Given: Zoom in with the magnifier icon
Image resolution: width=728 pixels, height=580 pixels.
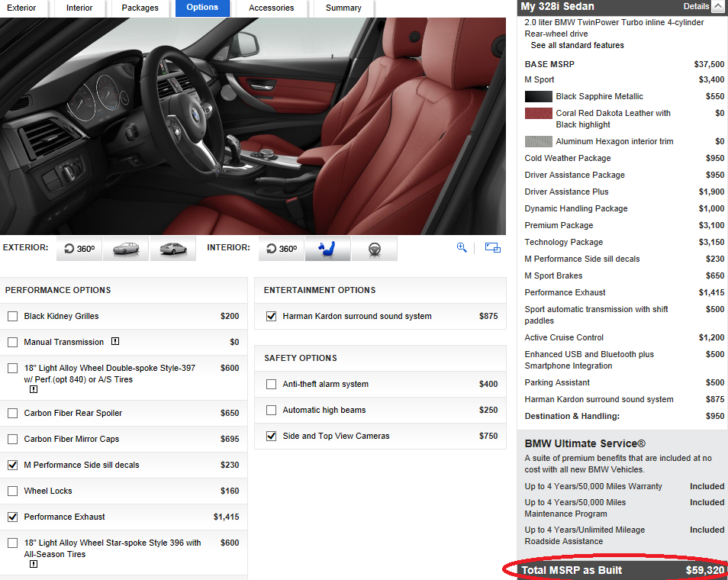Looking at the screenshot, I should [x=462, y=247].
